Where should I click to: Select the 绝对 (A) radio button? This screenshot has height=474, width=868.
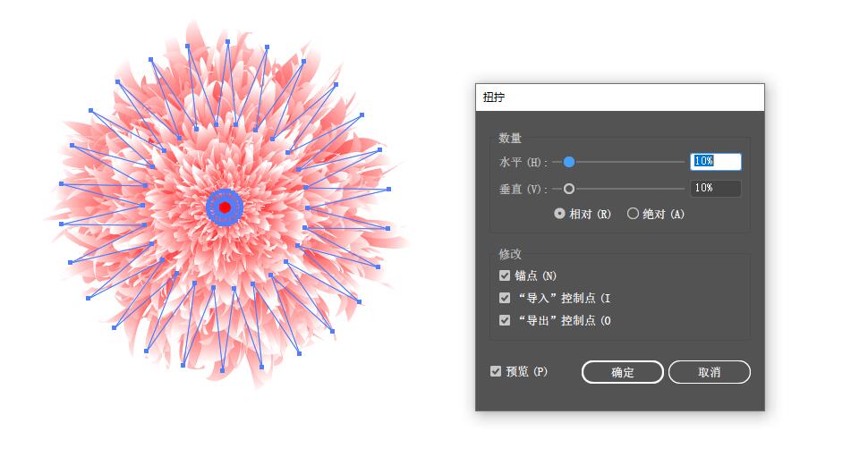pos(633,214)
